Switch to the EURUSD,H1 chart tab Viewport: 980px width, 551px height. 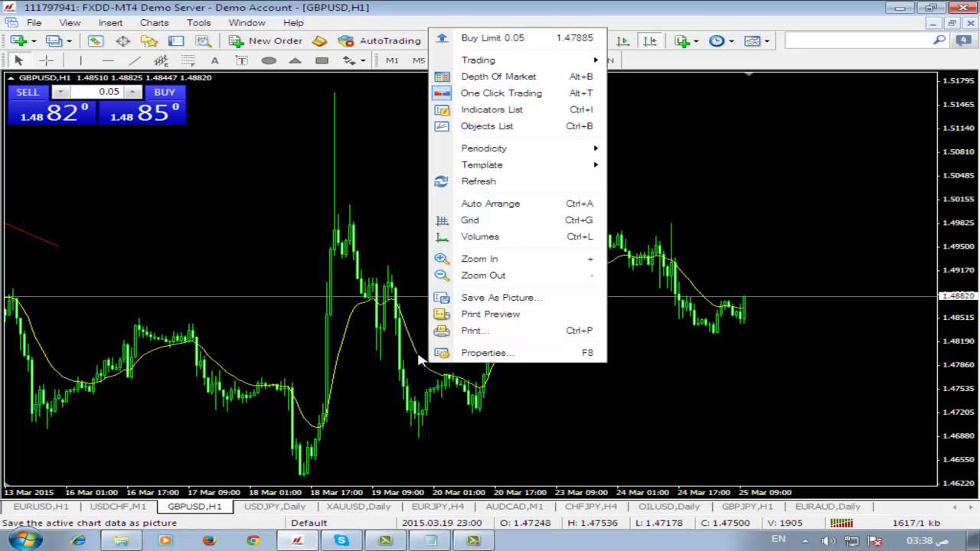[41, 507]
